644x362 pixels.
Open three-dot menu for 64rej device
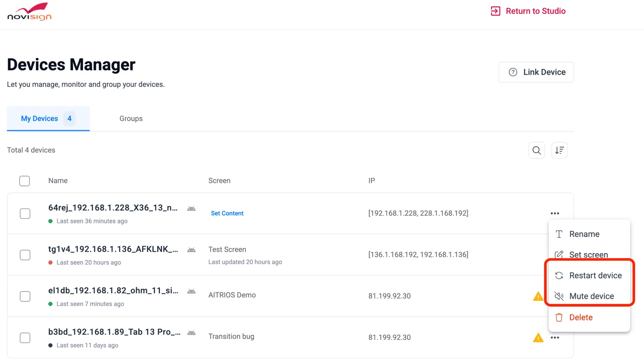(x=555, y=213)
